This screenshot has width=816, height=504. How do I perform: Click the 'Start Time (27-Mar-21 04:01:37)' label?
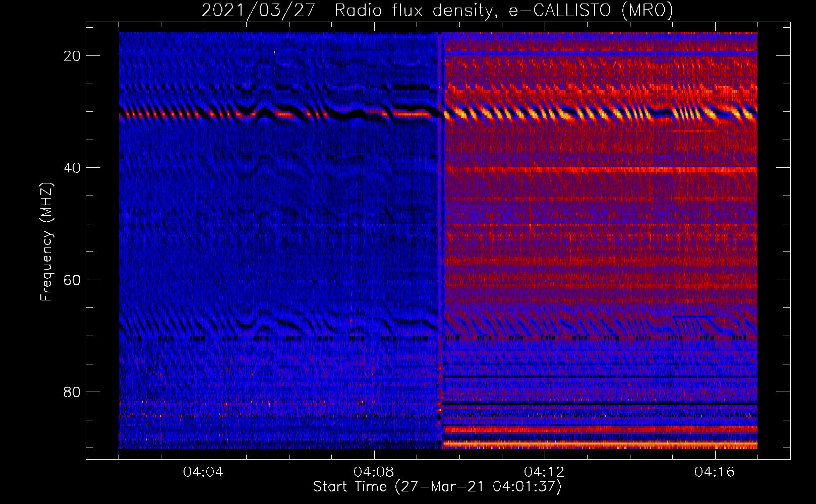pos(437,487)
